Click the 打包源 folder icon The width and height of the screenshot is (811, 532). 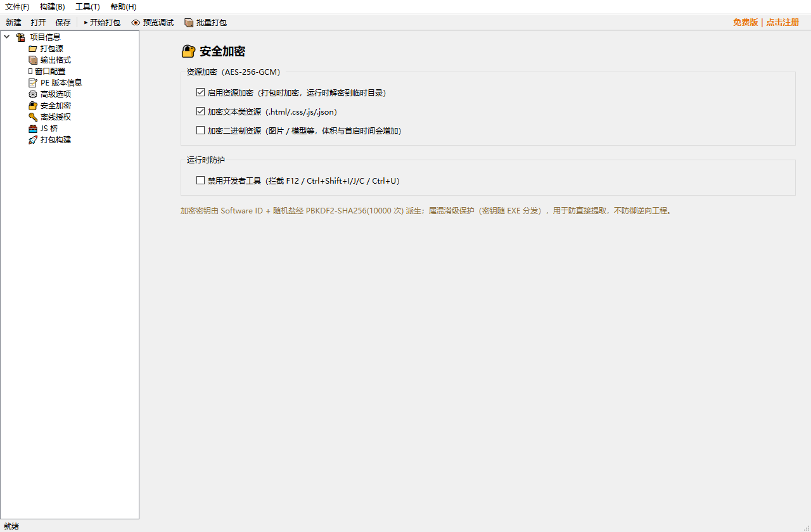tap(33, 49)
